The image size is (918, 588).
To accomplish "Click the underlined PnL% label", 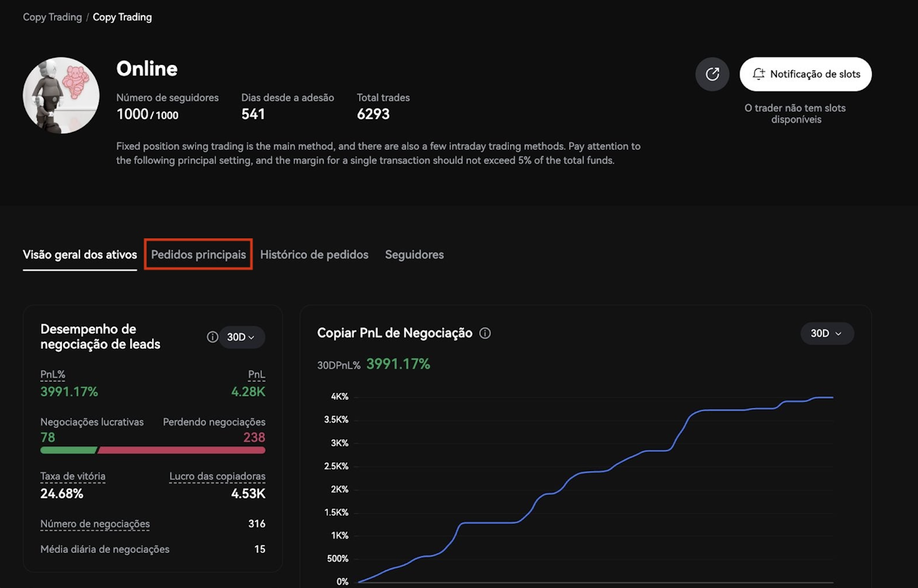I will 53,375.
